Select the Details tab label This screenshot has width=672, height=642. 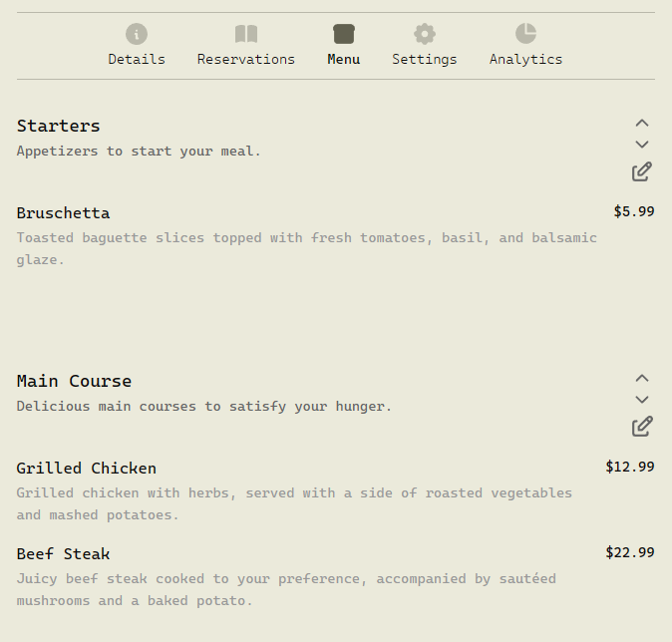tap(137, 60)
